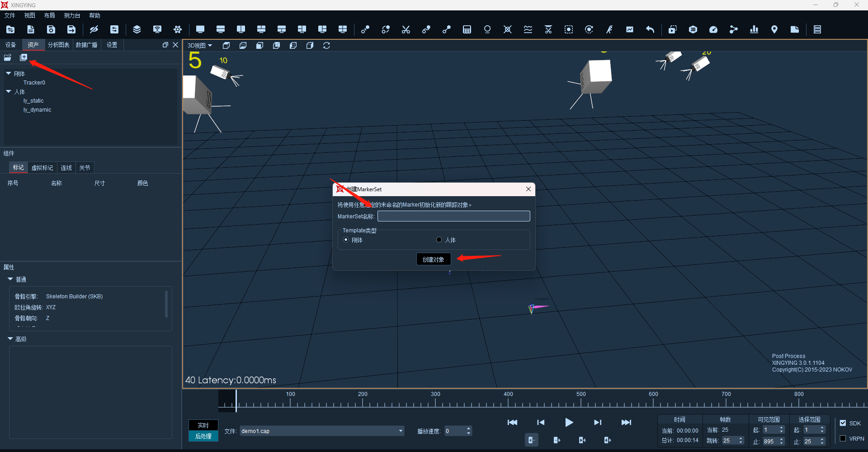Click the refresh view icon in 3D viewport bar
Image resolution: width=868 pixels, height=452 pixels.
tap(326, 45)
